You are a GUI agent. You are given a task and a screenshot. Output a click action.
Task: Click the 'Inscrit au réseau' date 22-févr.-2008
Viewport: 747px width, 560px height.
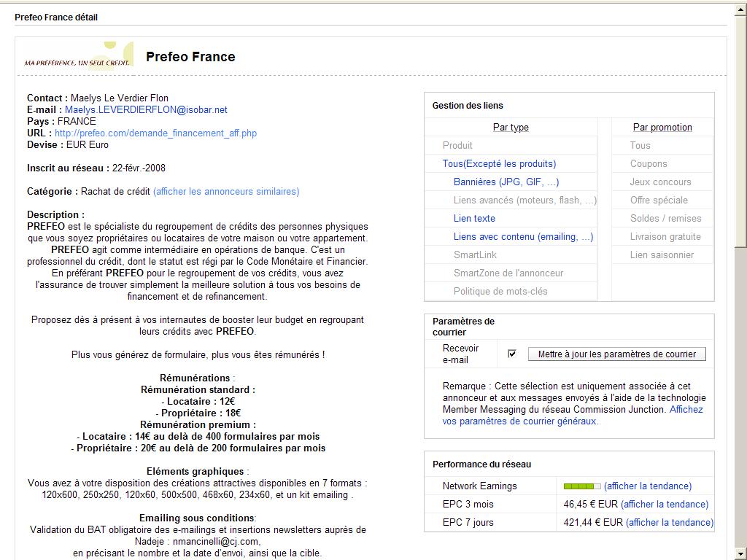pos(139,168)
